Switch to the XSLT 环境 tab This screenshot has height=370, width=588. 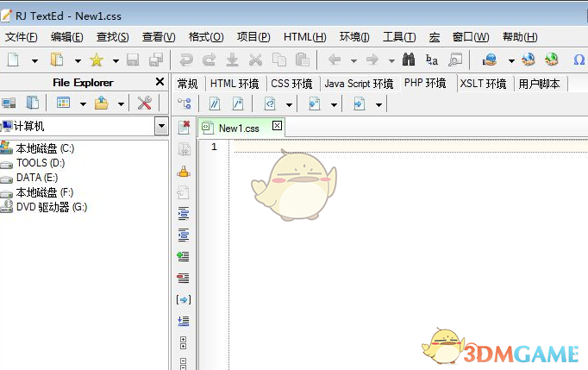[484, 84]
